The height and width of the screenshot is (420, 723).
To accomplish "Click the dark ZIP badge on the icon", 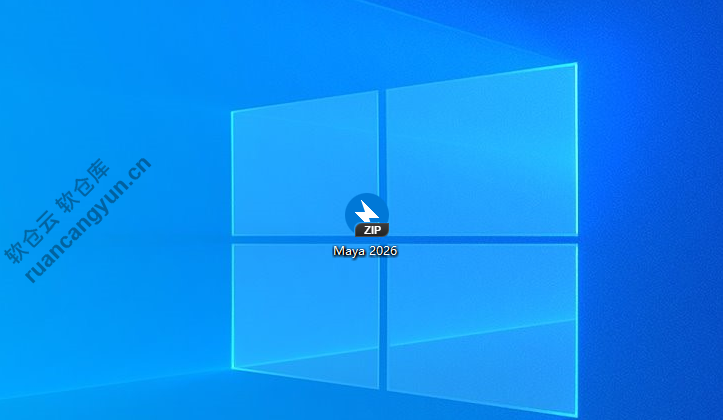I will pos(372,230).
